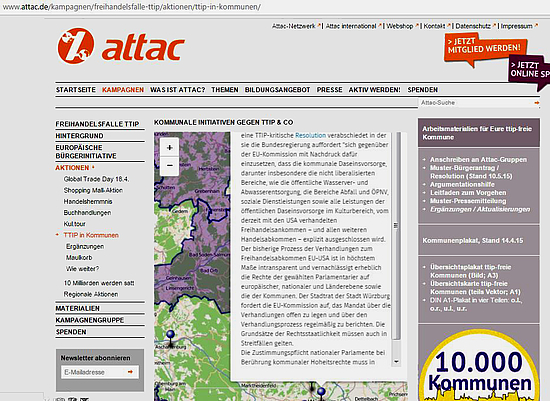
Task: Open TTIP in Kommunen sidebar link
Action: (91, 235)
